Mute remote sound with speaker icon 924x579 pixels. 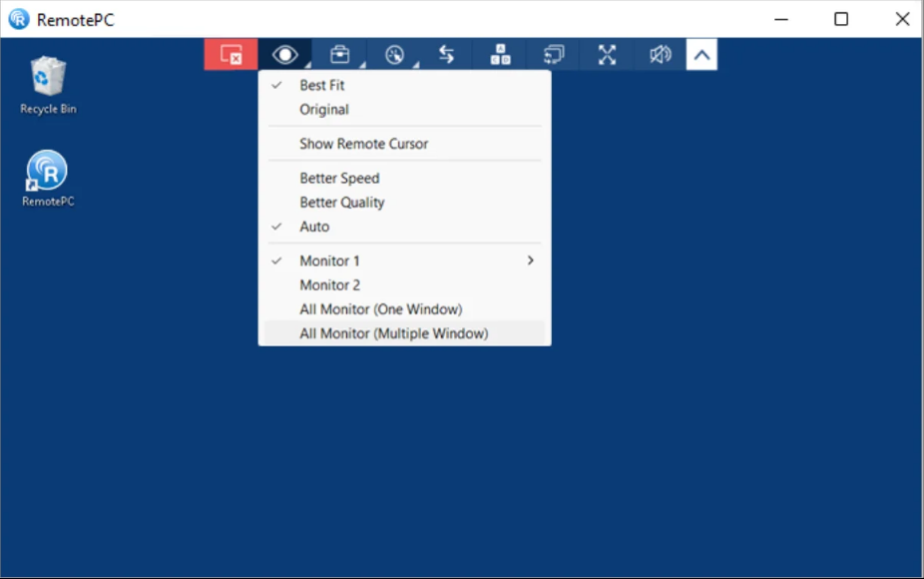coord(660,55)
